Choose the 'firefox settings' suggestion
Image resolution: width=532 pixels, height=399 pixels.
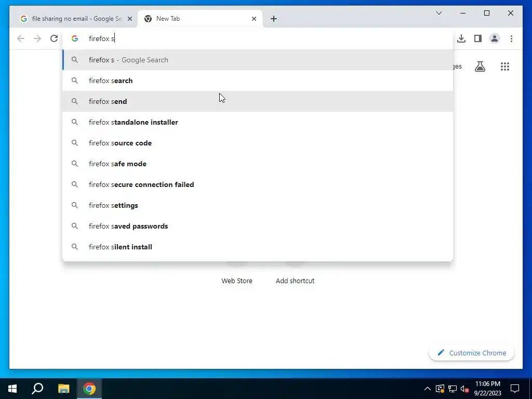pyautogui.click(x=258, y=205)
